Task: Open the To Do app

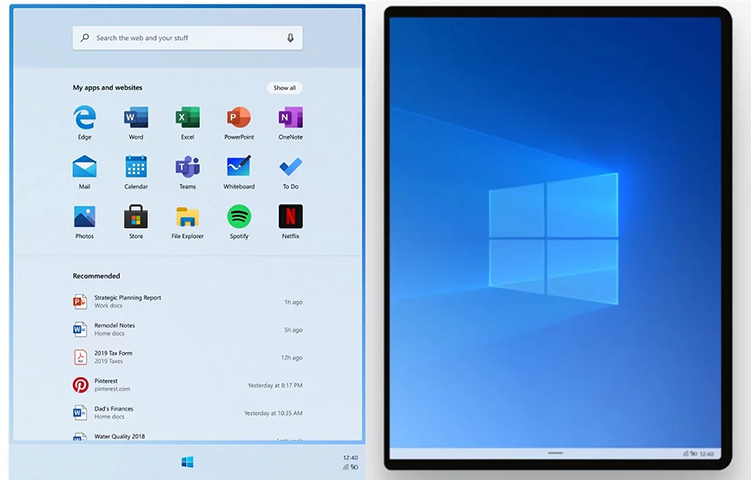Action: [290, 167]
